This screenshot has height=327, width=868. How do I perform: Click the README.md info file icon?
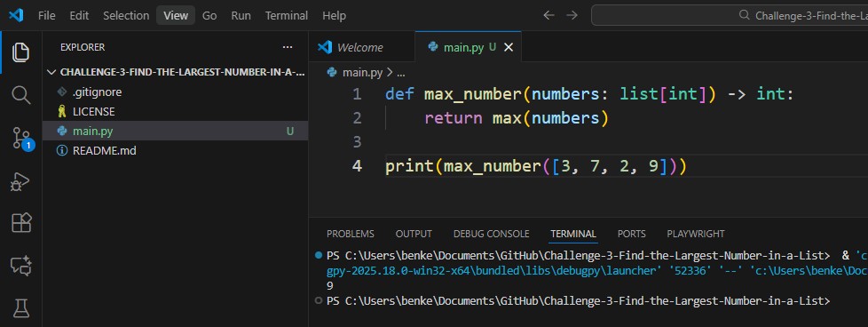(62, 151)
